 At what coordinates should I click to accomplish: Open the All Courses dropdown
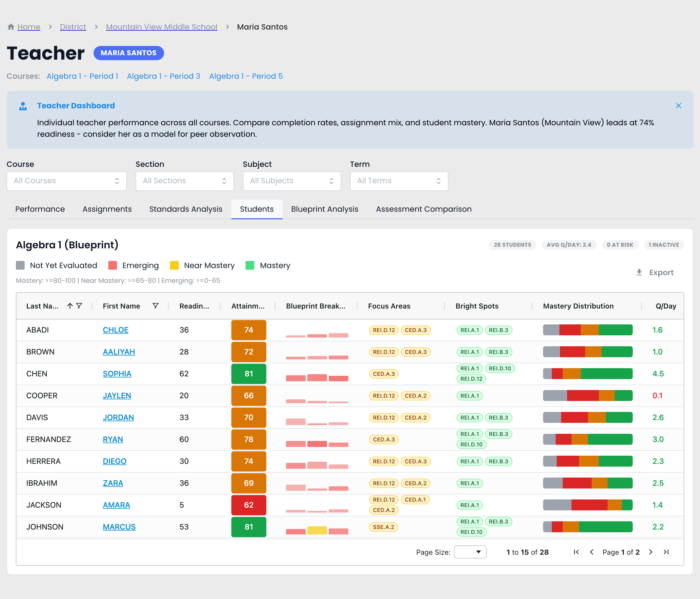[66, 181]
